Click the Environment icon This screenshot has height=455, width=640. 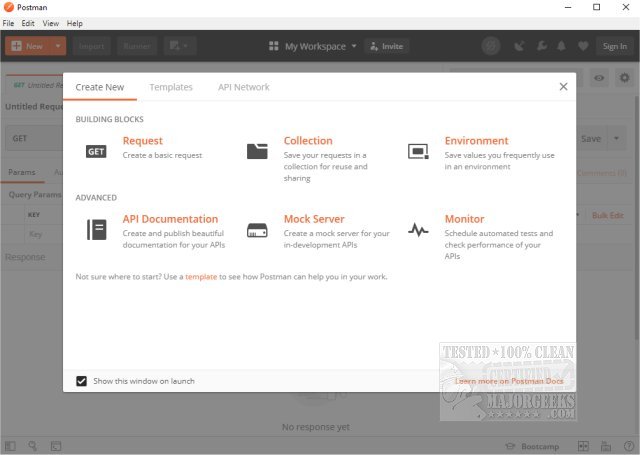pos(418,151)
